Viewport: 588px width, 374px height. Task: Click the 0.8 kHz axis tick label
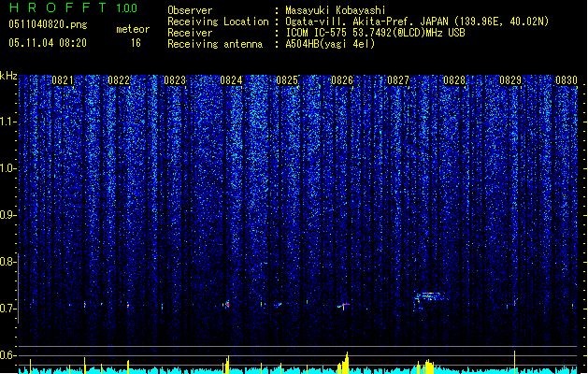click(8, 262)
